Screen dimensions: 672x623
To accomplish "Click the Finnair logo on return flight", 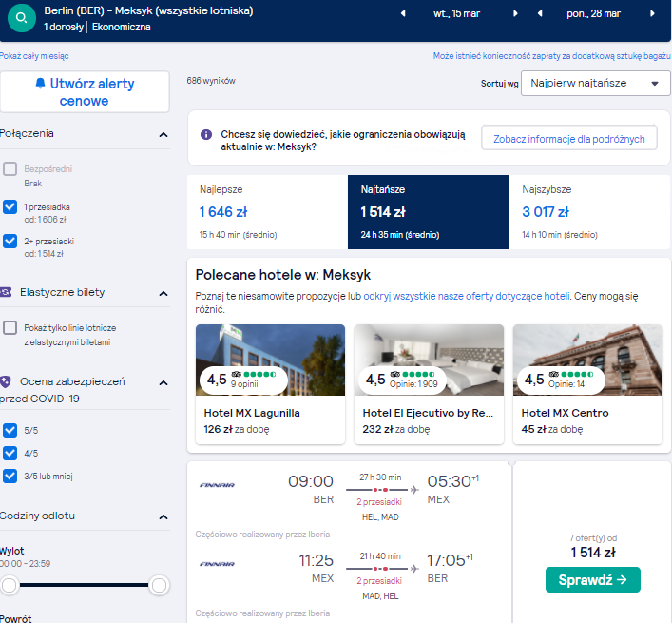I will (x=218, y=564).
